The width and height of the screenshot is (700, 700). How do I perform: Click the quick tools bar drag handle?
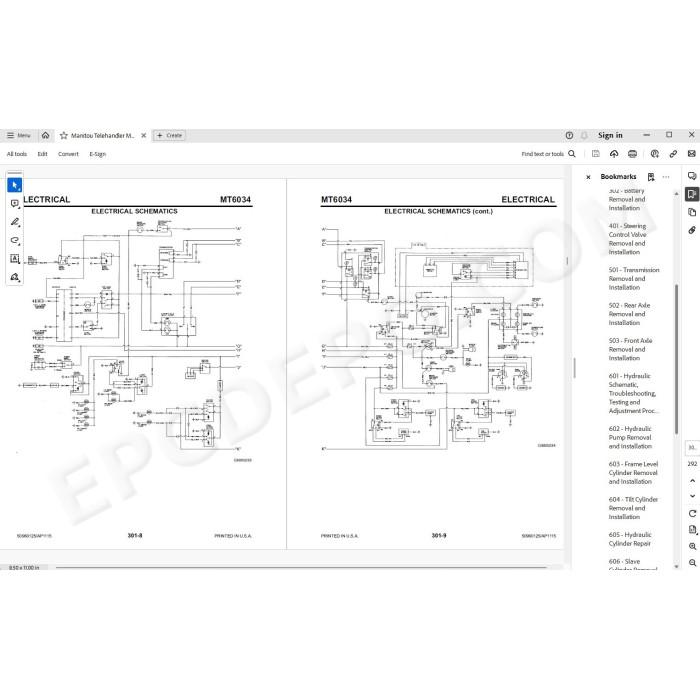pyautogui.click(x=15, y=173)
